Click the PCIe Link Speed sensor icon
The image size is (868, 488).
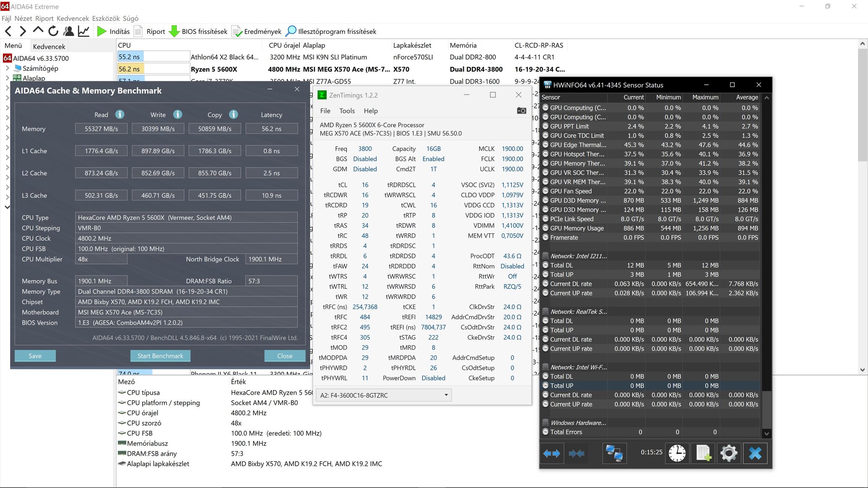tap(545, 219)
